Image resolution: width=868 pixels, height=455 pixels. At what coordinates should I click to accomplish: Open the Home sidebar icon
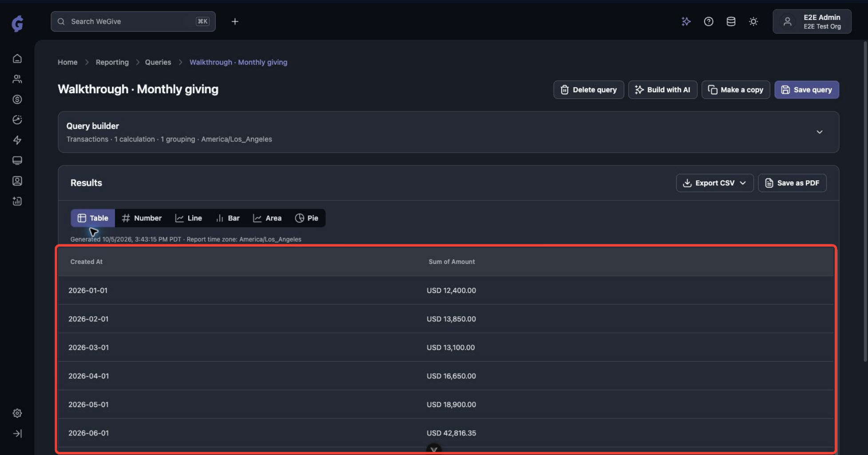point(17,59)
